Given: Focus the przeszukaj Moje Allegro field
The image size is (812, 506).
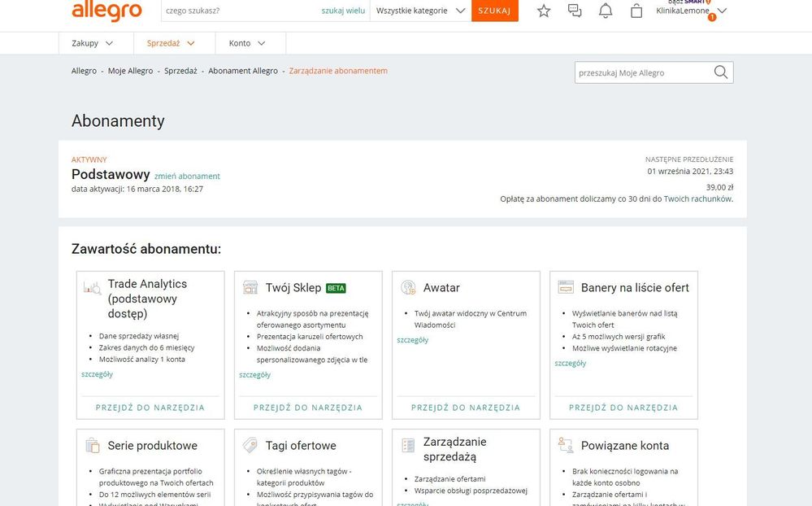Looking at the screenshot, I should 644,72.
